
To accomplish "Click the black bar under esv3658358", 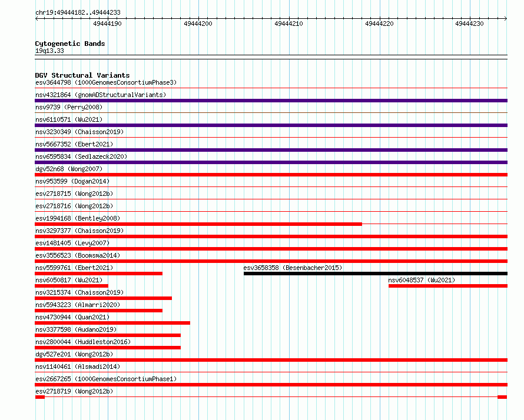I will [x=376, y=274].
